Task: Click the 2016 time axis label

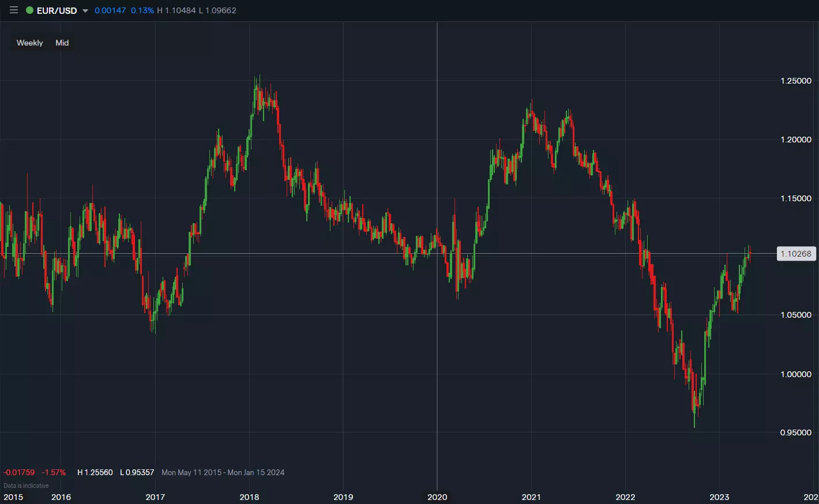Action: pos(61,497)
